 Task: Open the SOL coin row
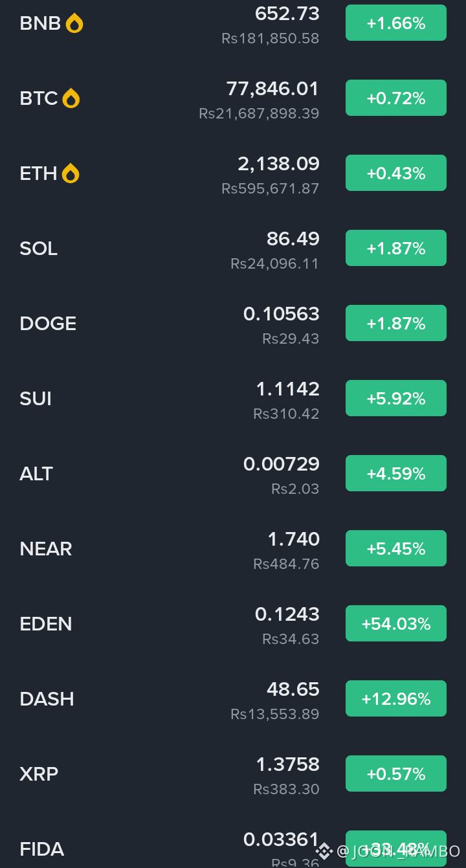point(233,249)
